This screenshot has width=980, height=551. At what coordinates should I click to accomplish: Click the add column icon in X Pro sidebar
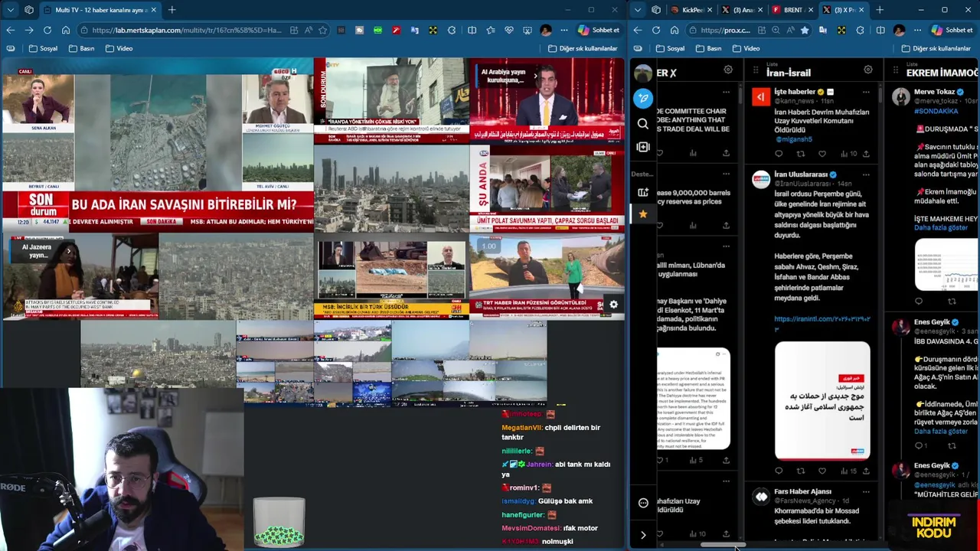643,147
